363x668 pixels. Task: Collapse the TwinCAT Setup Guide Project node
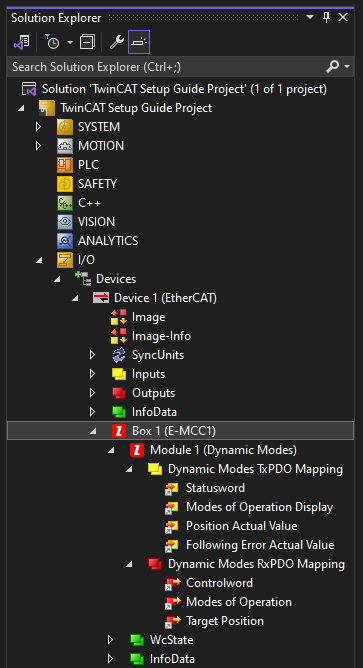(x=20, y=108)
